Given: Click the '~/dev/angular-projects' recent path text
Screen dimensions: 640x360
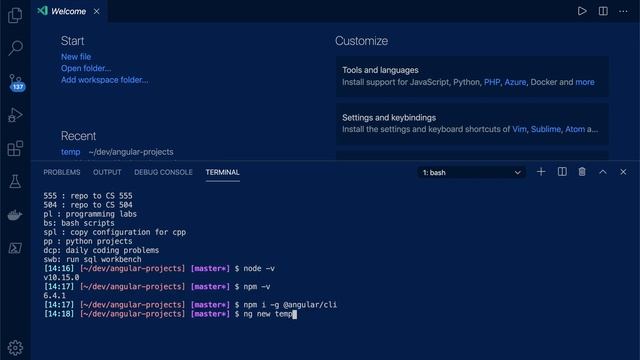Looking at the screenshot, I should point(131,152).
